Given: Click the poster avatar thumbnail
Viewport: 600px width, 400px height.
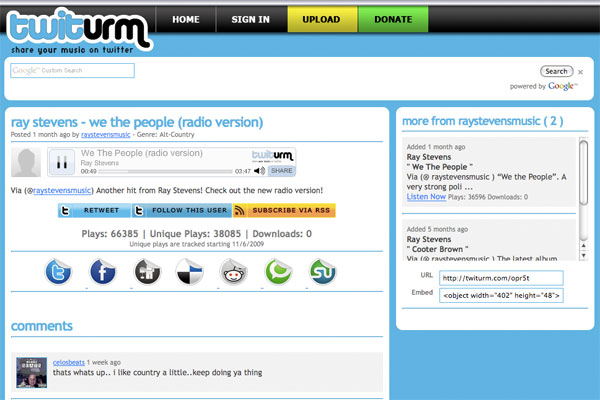Looking at the screenshot, I should click(26, 162).
